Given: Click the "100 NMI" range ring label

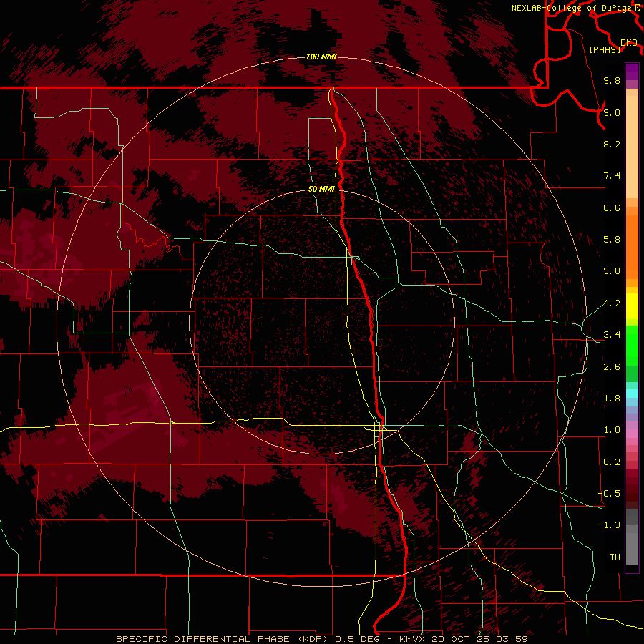Looking at the screenshot, I should click(321, 57).
